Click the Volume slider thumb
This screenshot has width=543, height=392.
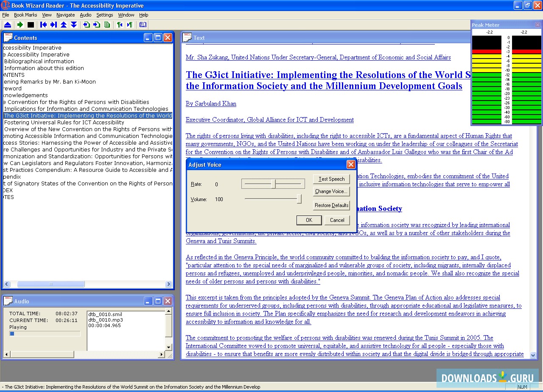[299, 199]
